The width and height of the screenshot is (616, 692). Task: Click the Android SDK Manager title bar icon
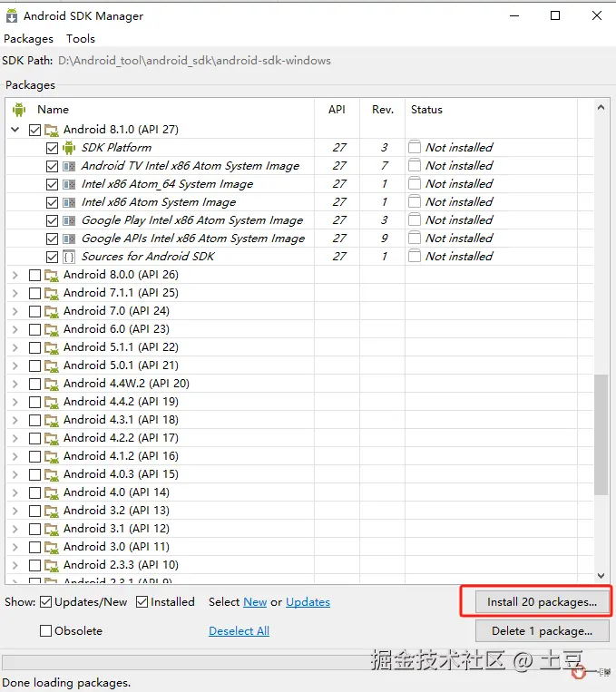point(12,16)
